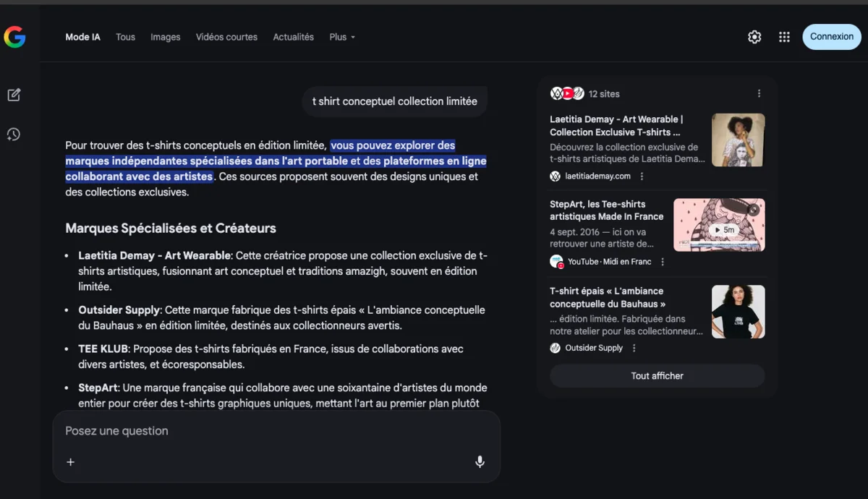Screen dimensions: 868x499
Task: Click the Connexion button
Action: [x=831, y=36]
